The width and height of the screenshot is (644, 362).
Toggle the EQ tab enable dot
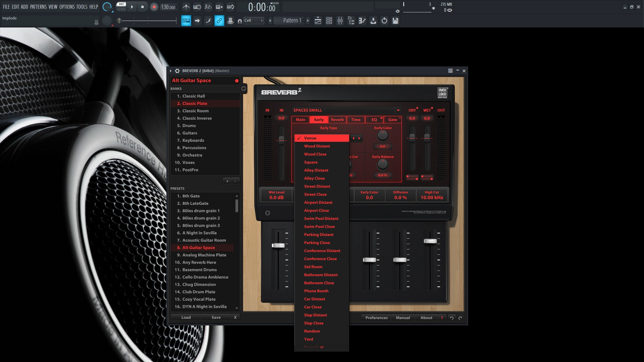tap(381, 118)
